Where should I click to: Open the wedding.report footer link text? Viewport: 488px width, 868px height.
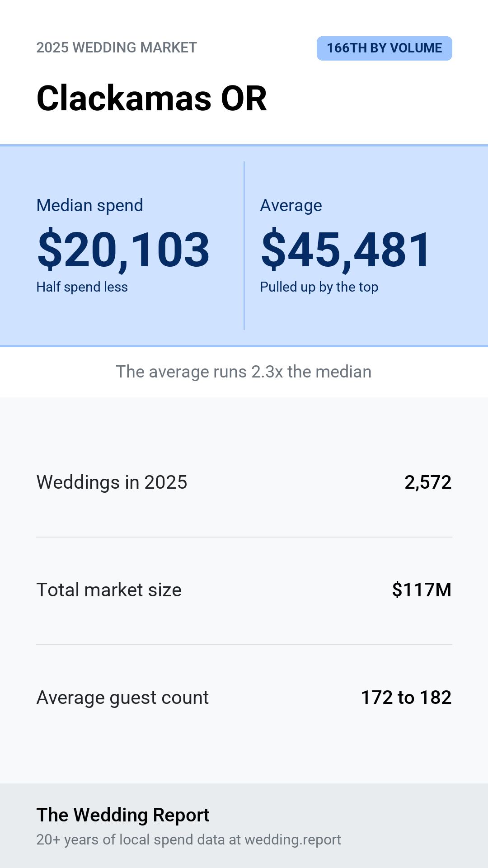293,840
